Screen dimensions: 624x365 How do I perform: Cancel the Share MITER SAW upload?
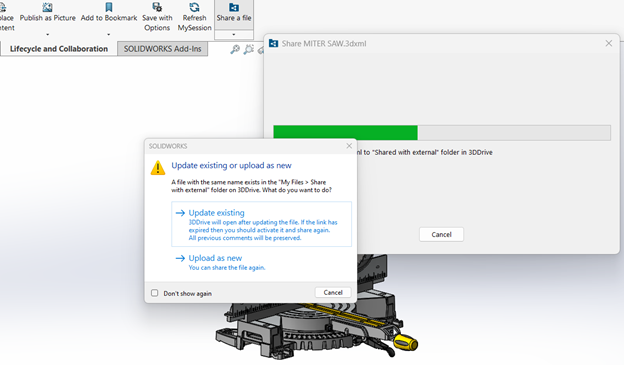coord(441,234)
